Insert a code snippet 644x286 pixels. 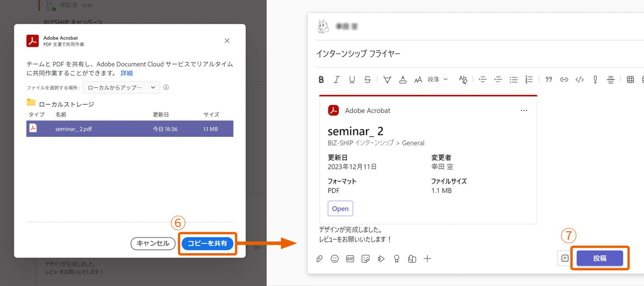click(x=580, y=79)
